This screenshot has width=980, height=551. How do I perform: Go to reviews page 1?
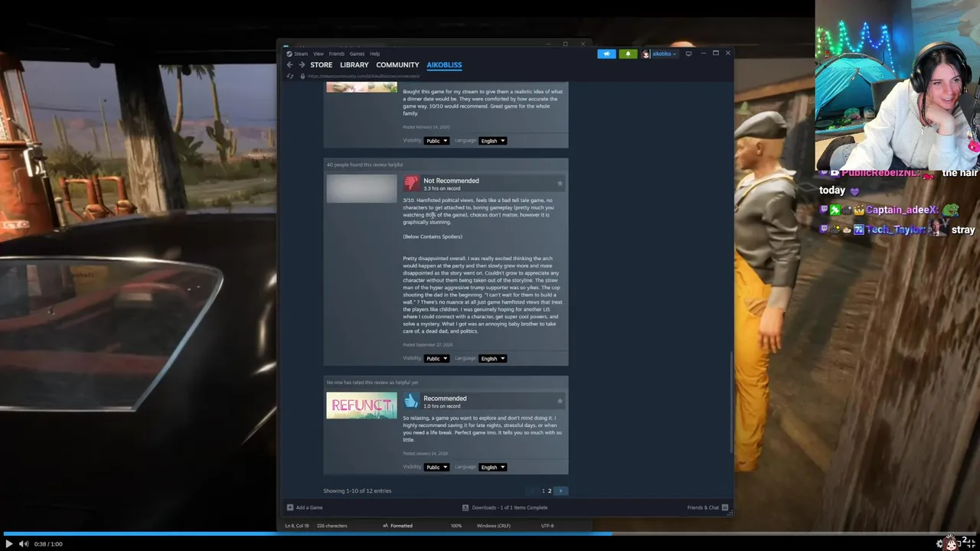click(x=544, y=491)
